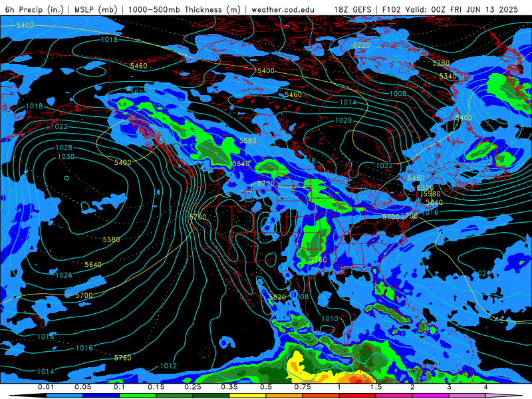532x399 pixels.
Task: Click the MSLP (mb) header label
Action: pos(96,9)
